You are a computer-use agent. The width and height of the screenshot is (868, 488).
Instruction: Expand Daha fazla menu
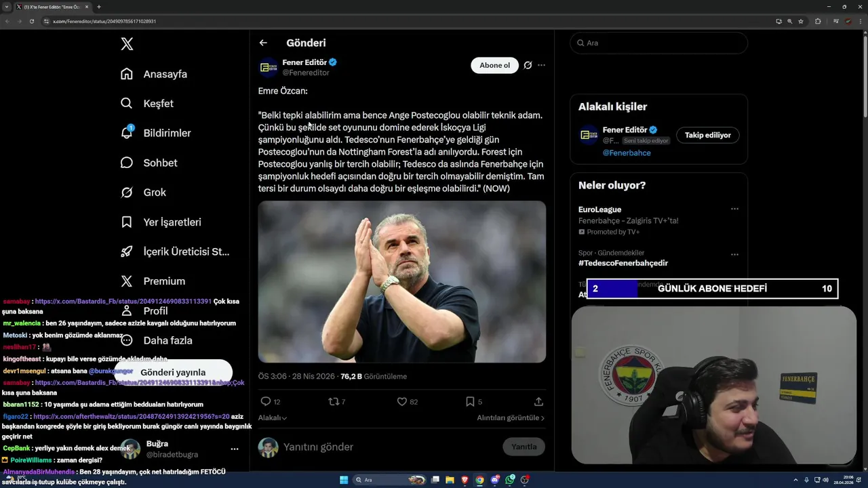point(156,340)
